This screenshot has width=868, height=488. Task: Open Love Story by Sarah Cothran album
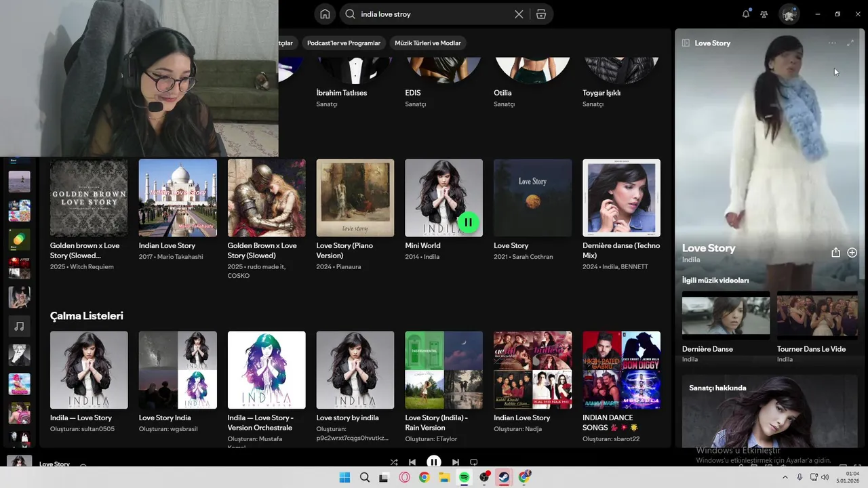532,198
